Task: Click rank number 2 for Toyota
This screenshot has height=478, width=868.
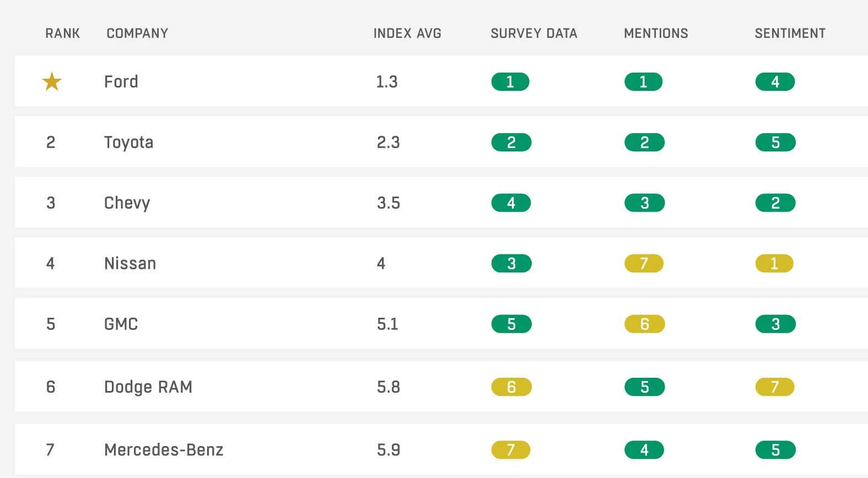Action: [51, 142]
